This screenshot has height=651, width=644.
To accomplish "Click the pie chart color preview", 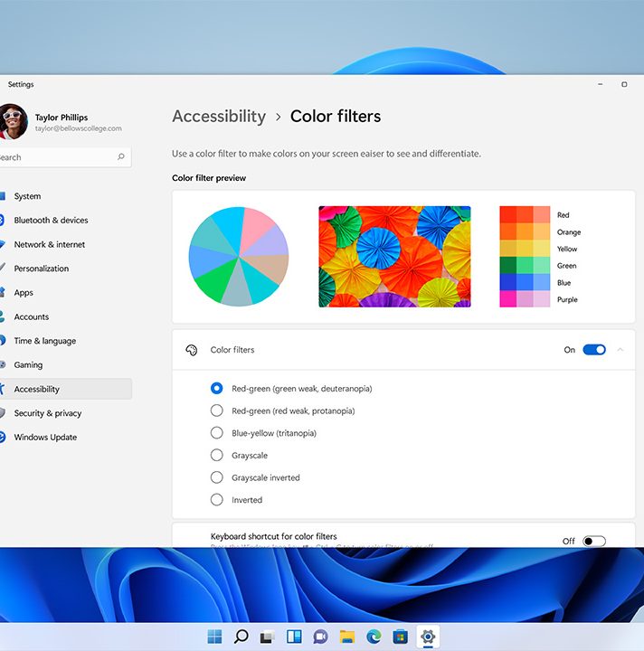I will click(238, 257).
